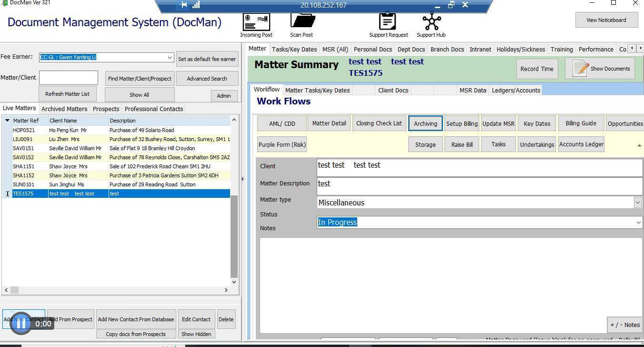Click the matter list vertical scrollbar thumb
This screenshot has height=347, width=644.
[234, 236]
